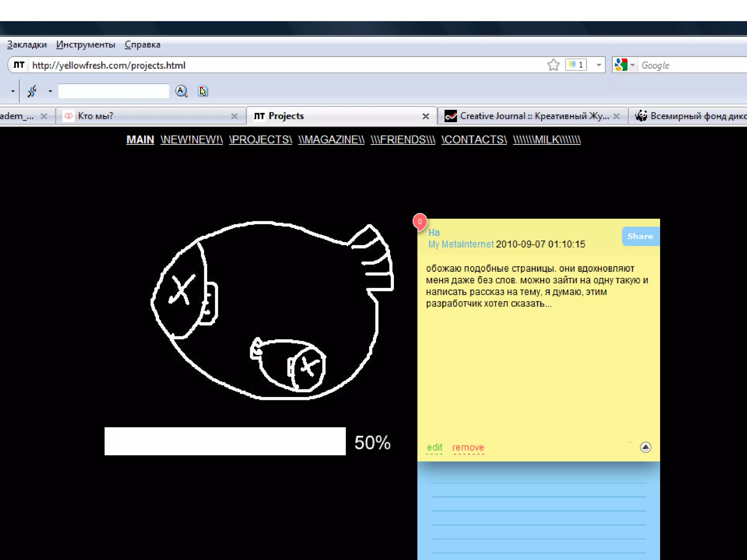This screenshot has width=747, height=560.
Task: Open the Инструменты menu
Action: click(x=86, y=44)
